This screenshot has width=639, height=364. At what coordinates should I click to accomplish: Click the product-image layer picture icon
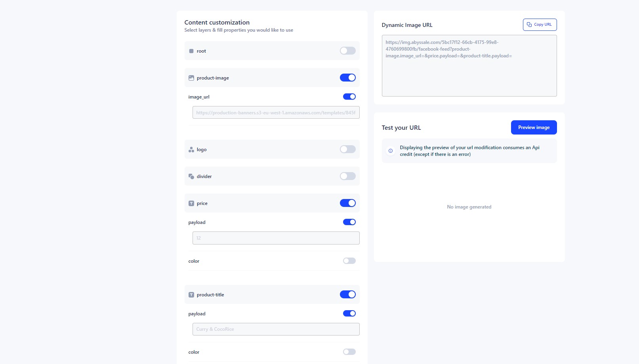(x=191, y=78)
